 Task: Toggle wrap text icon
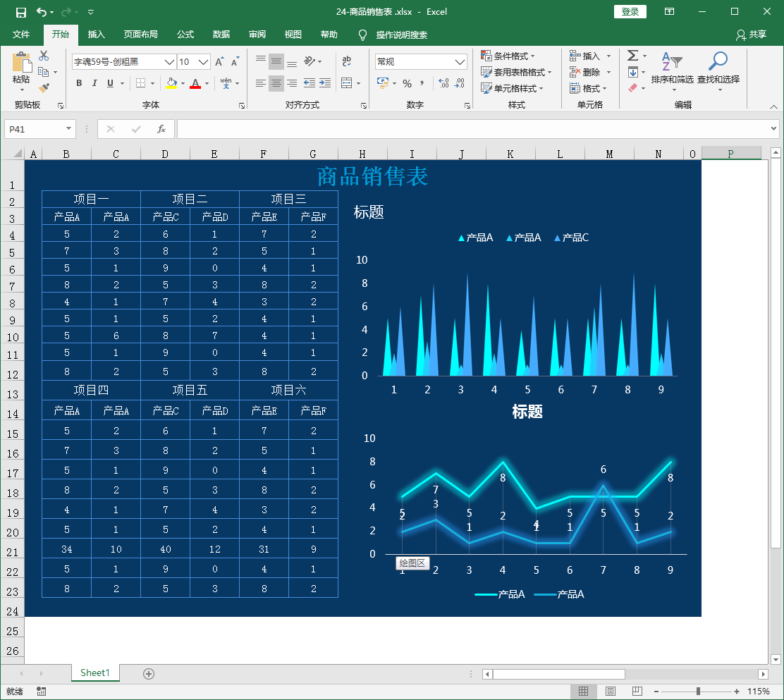346,61
